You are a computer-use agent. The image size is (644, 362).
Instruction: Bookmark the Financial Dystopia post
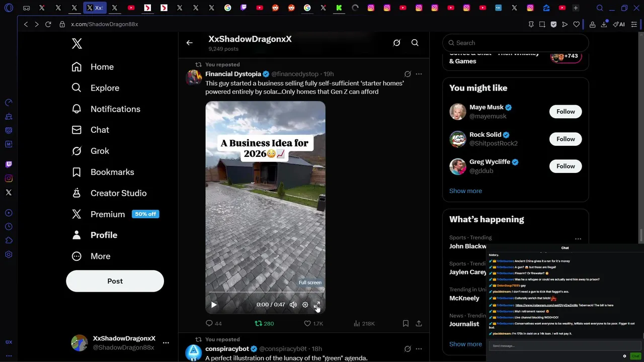tap(406, 323)
